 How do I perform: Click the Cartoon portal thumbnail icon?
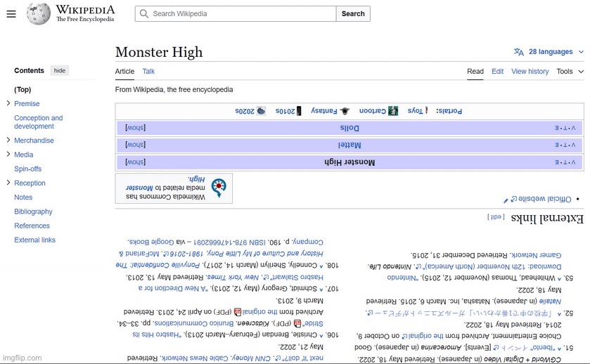tap(393, 111)
